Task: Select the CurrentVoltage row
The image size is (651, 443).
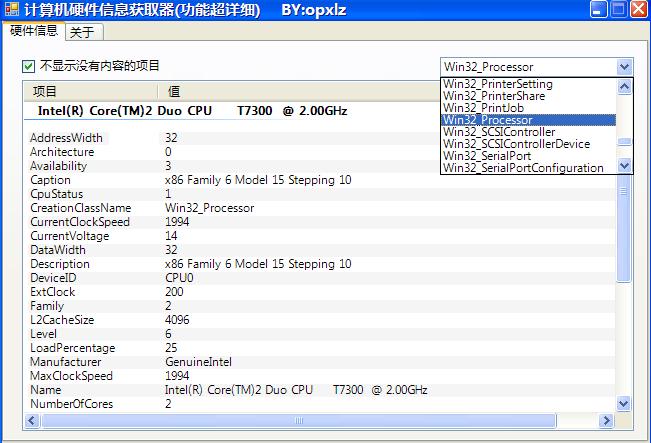Action: (x=320, y=236)
